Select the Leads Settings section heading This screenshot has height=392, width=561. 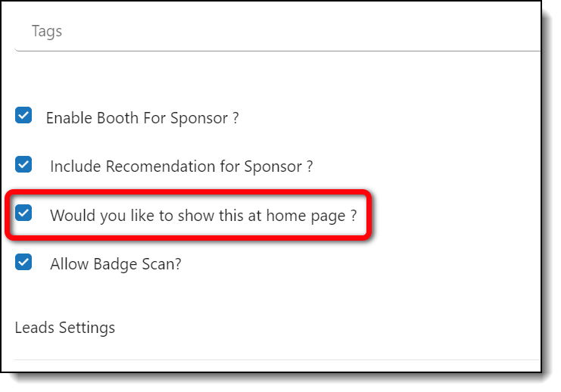[65, 328]
